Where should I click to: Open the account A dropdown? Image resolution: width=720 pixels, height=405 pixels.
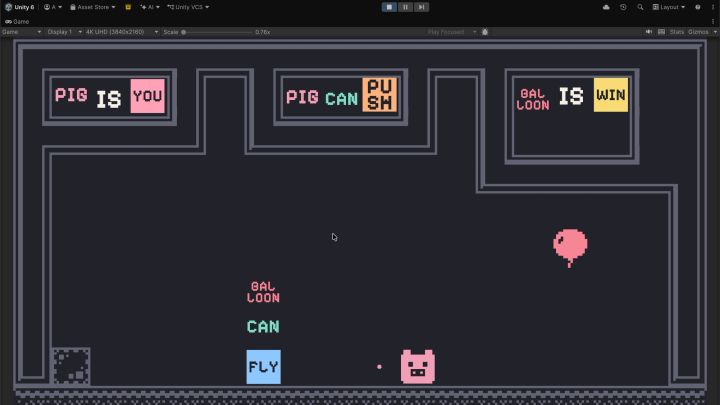53,7
